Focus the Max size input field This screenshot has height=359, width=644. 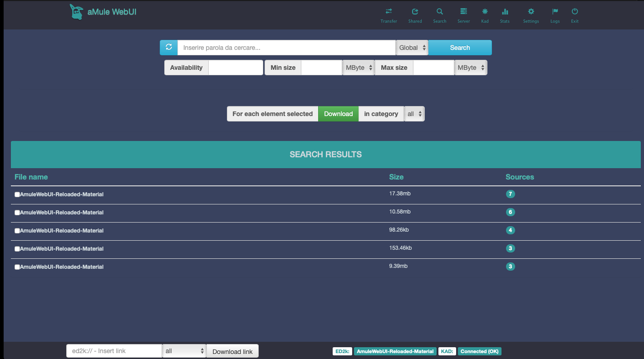[433, 68]
